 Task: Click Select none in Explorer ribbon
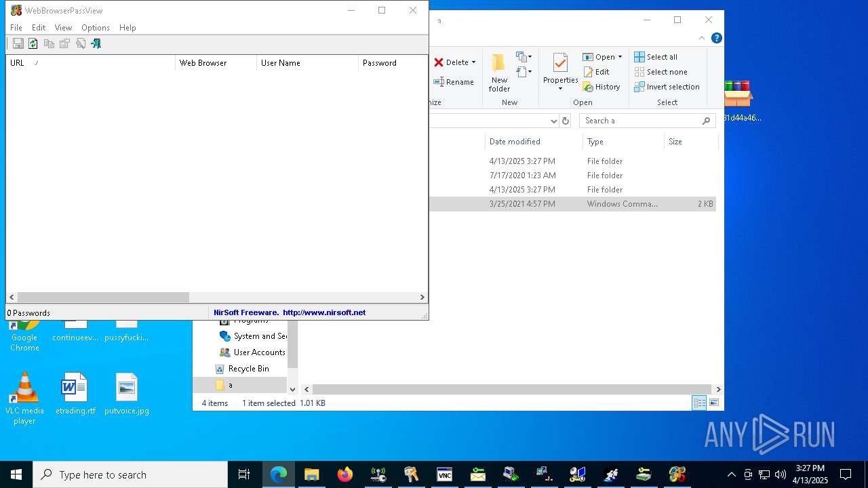click(x=660, y=72)
